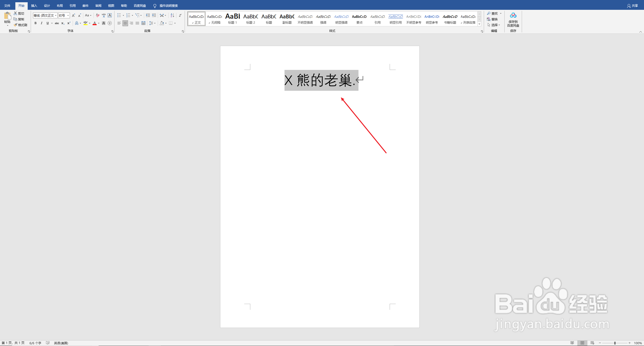Toggle italic formatting

(x=42, y=23)
